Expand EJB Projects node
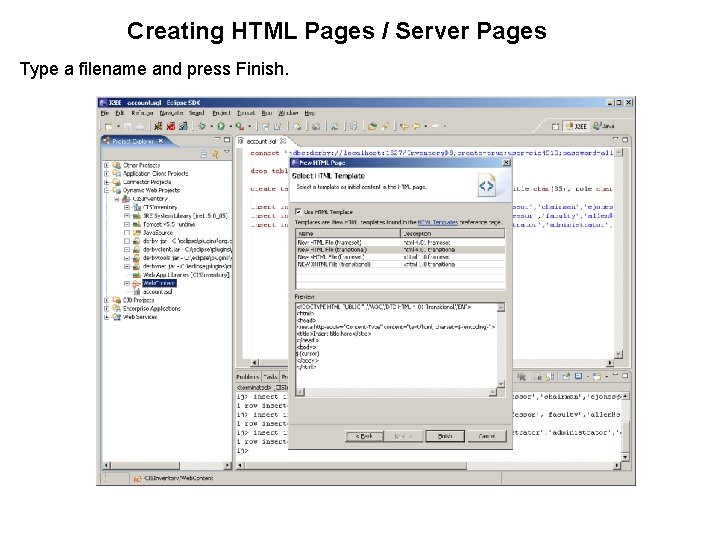The height and width of the screenshot is (540, 720). pos(107,300)
